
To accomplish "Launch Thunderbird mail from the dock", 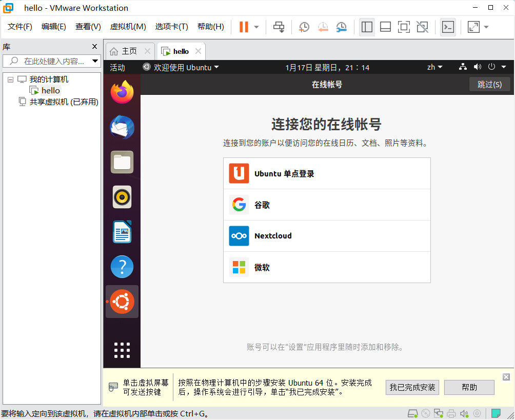I will point(122,127).
